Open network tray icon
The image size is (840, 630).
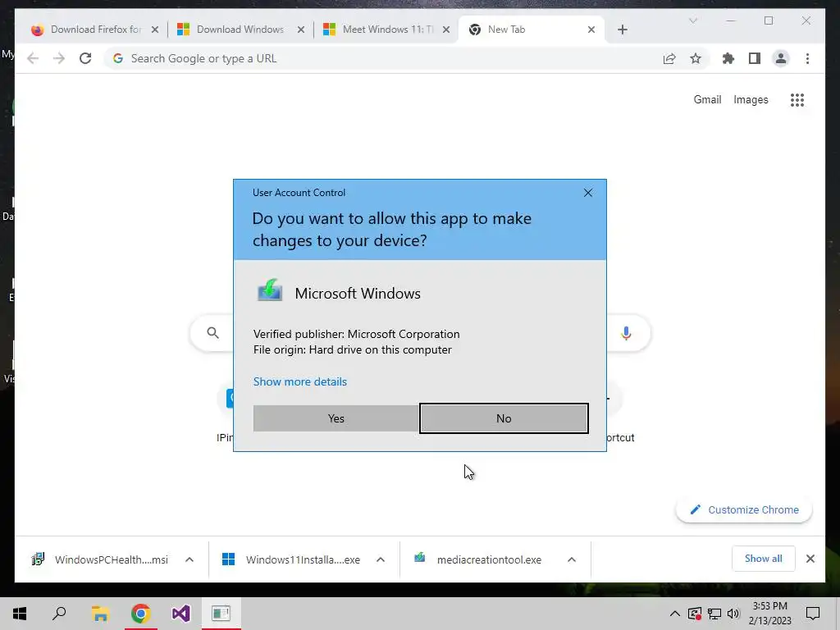click(714, 614)
